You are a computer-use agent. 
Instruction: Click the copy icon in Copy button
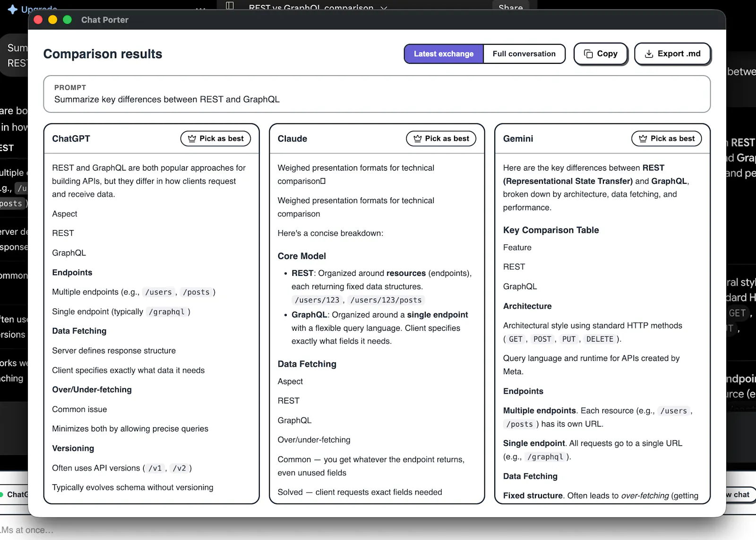coord(588,54)
